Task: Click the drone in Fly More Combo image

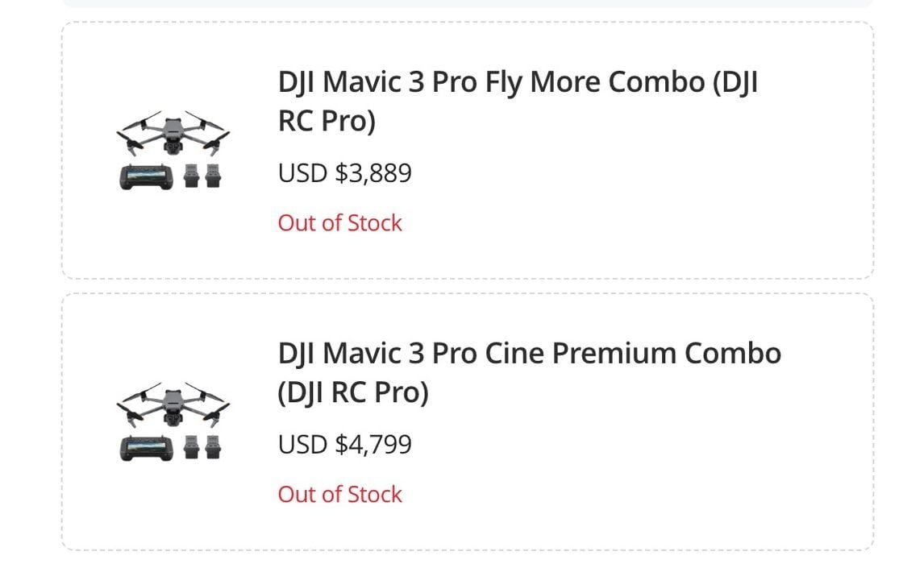Action: click(173, 133)
